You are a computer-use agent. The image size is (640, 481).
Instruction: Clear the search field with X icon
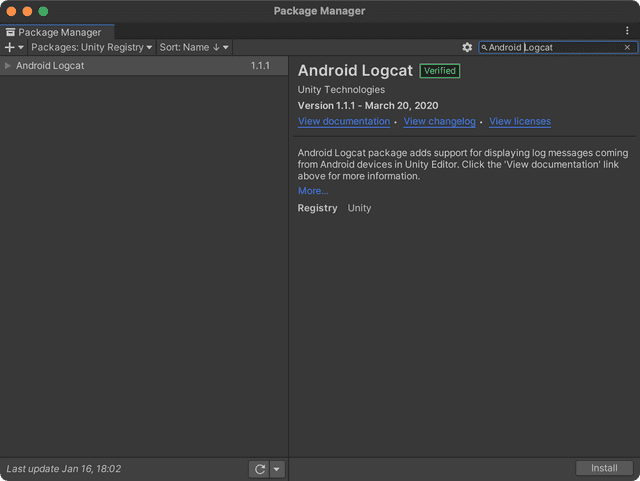tap(627, 47)
